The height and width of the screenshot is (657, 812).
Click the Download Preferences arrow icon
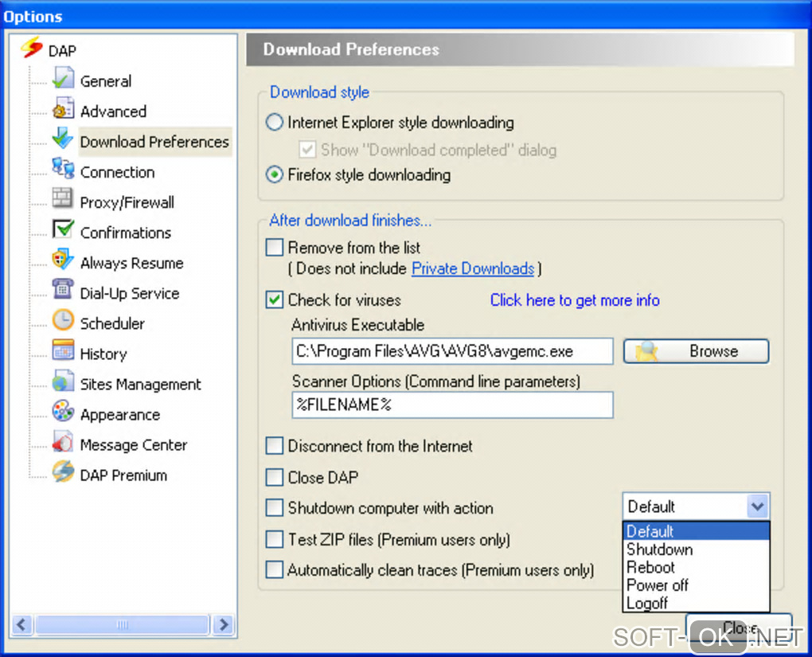click(63, 139)
